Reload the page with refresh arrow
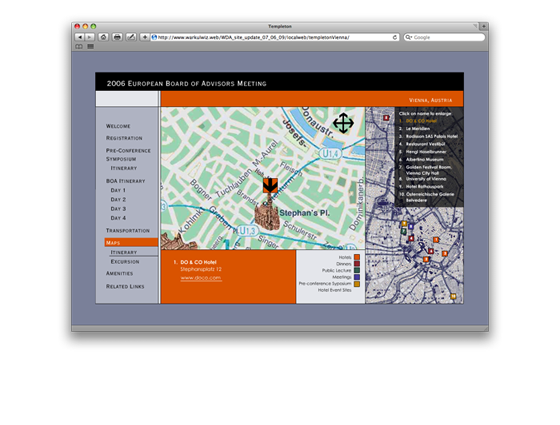 pyautogui.click(x=395, y=37)
